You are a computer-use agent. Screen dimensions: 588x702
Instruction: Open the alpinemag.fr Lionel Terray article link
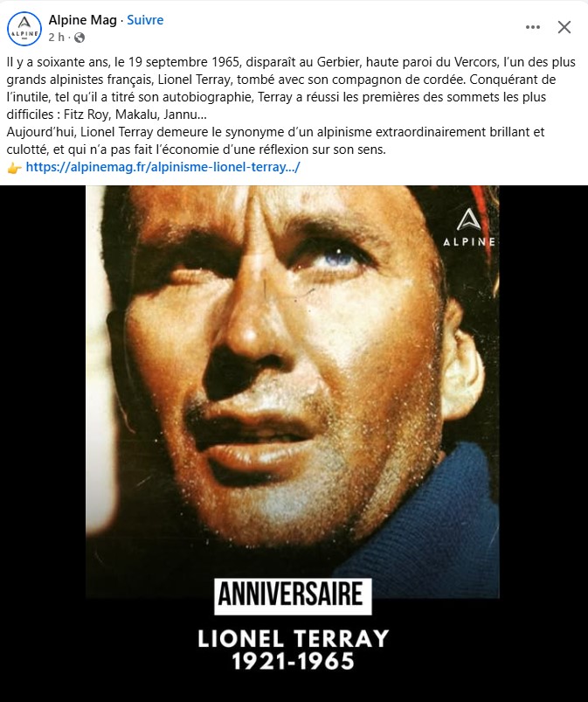163,167
